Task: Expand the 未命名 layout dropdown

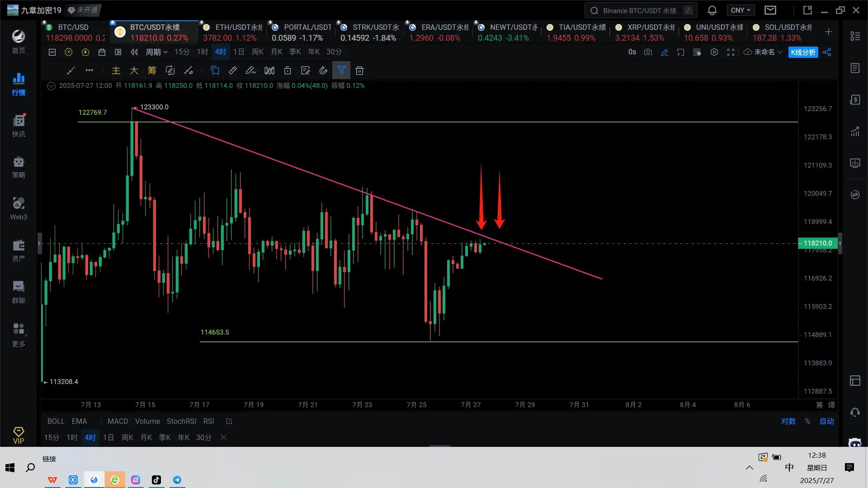Action: pos(763,52)
